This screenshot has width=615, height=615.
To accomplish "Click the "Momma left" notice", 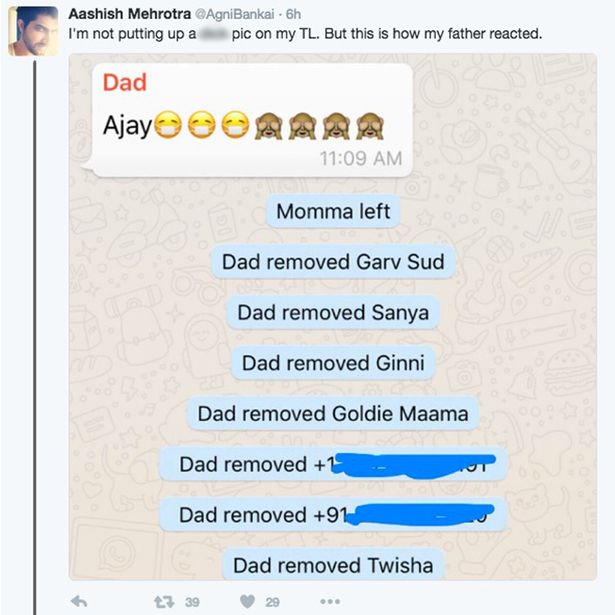I will tap(333, 211).
